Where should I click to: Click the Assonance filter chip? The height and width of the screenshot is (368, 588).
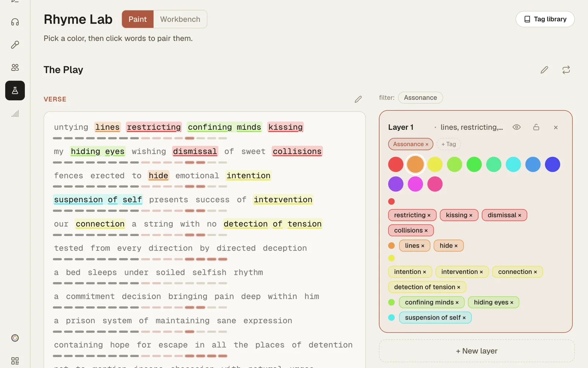420,98
